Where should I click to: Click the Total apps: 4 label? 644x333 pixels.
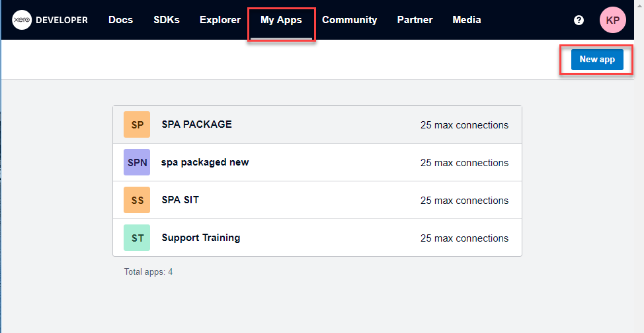148,271
